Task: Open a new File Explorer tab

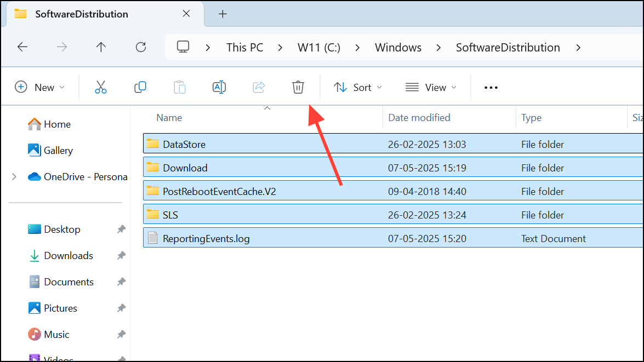Action: pyautogui.click(x=223, y=13)
